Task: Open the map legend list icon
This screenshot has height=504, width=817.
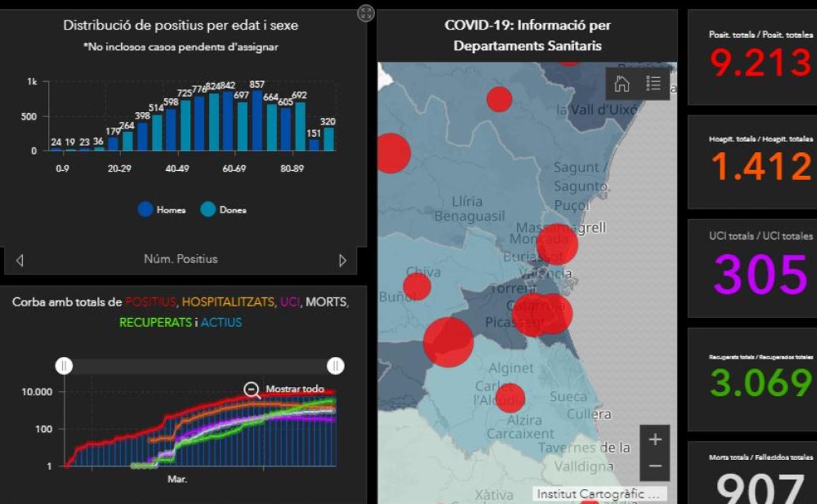Action: pyautogui.click(x=653, y=84)
